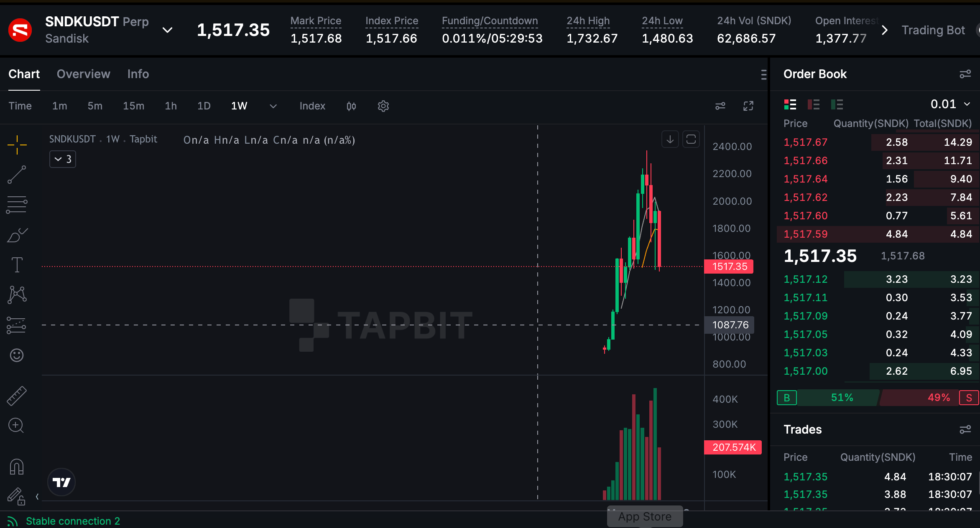Click the Index price toggle button
Screen dimensions: 980x528
[312, 106]
